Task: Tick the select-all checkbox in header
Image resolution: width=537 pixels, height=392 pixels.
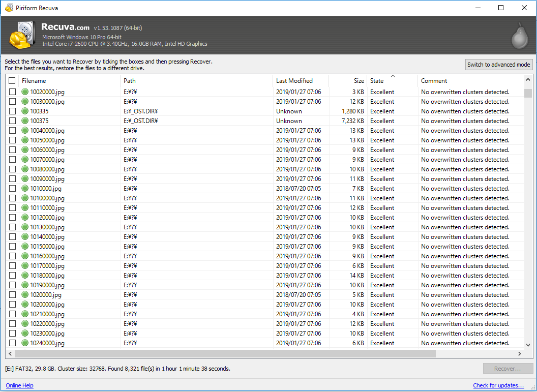Action: pos(12,81)
